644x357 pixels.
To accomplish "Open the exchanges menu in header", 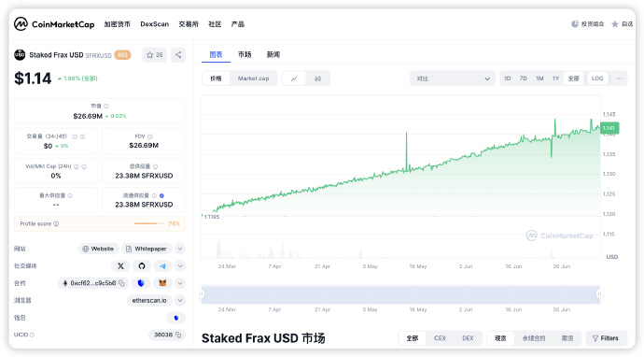I will pos(189,24).
